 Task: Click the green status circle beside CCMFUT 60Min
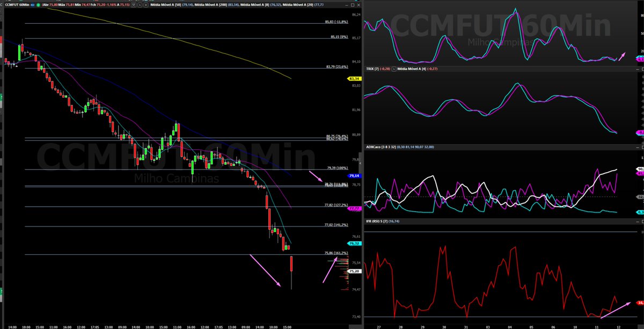point(38,5)
